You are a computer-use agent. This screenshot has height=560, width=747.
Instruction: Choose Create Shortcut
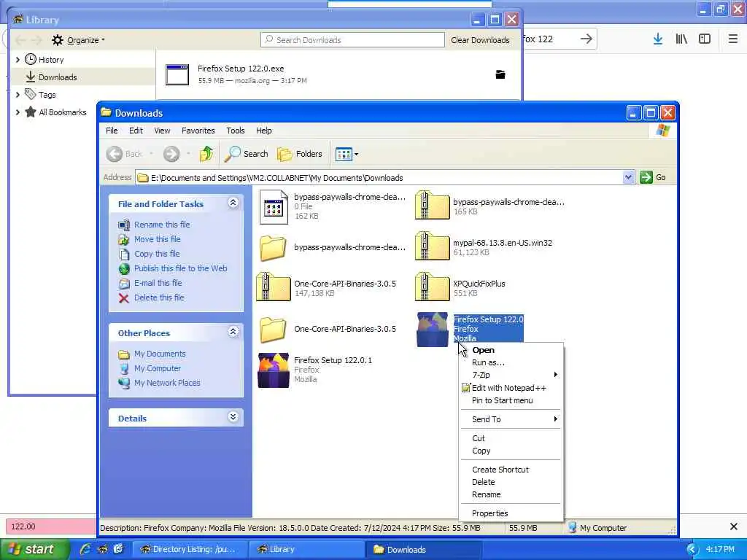click(x=500, y=470)
